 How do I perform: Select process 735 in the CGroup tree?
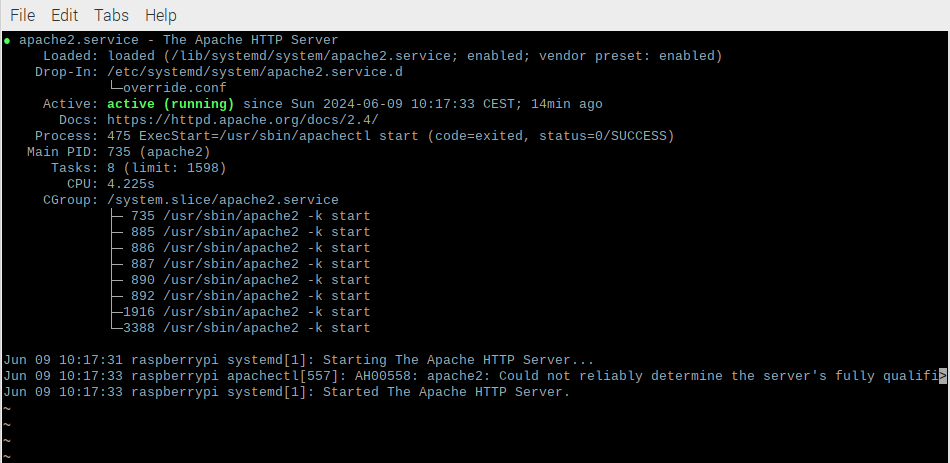click(250, 216)
